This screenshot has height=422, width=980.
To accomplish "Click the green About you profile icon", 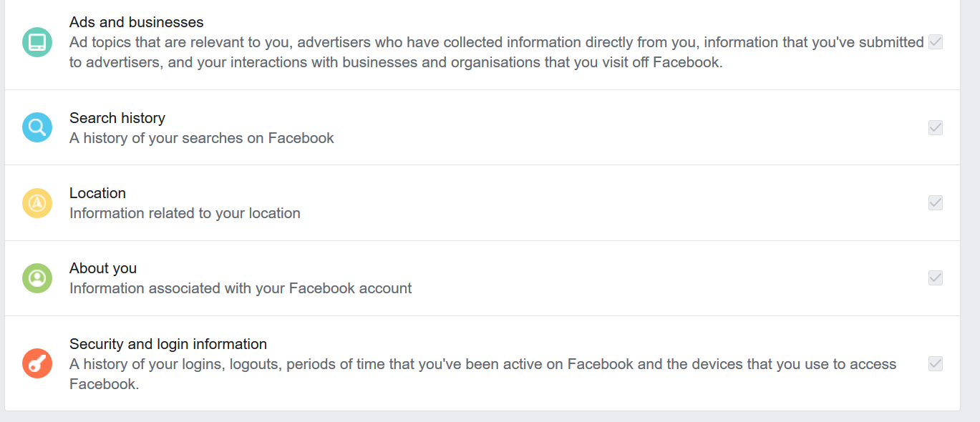I will (x=37, y=278).
